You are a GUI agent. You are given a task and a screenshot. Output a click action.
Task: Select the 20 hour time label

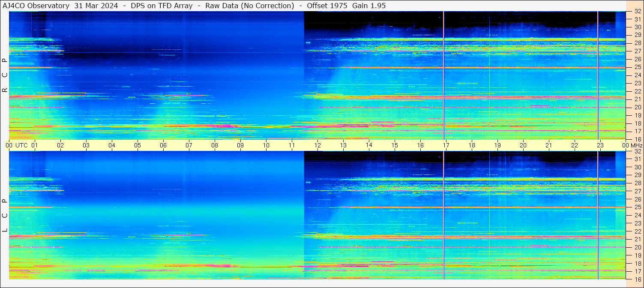523,145
